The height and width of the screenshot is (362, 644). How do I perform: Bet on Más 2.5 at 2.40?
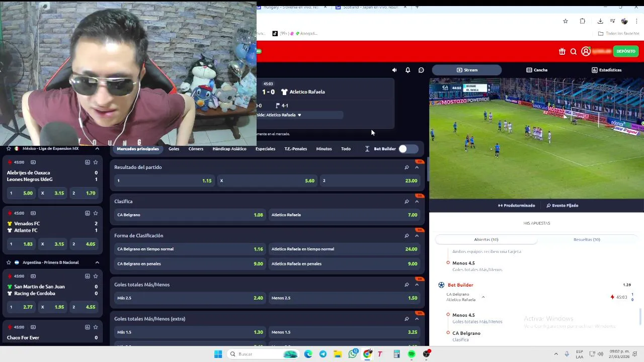tap(190, 298)
